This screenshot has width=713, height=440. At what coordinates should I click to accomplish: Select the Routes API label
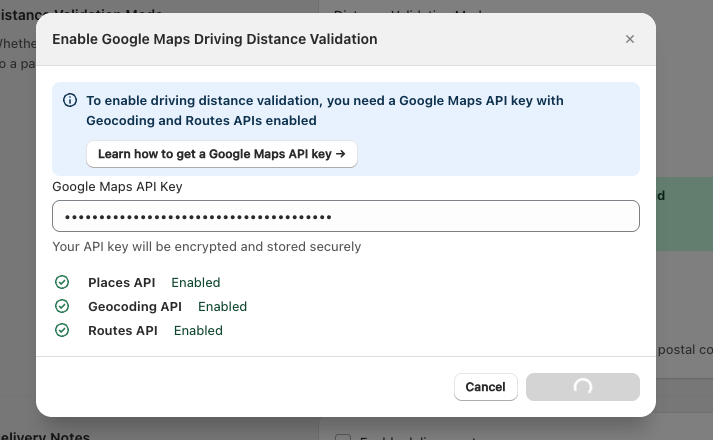[x=123, y=331]
